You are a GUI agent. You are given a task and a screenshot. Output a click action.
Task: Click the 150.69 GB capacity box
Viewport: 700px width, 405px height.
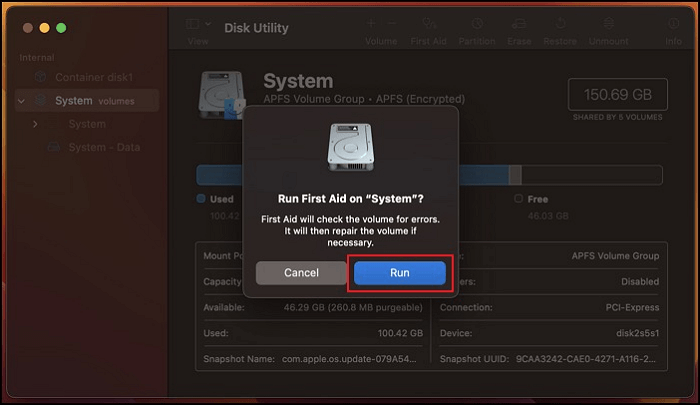pyautogui.click(x=618, y=95)
